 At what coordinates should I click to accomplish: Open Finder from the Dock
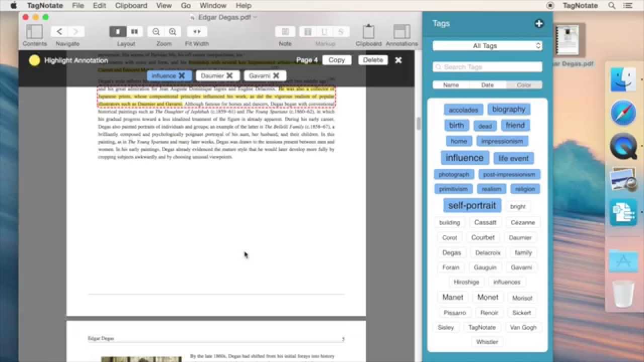pos(624,80)
